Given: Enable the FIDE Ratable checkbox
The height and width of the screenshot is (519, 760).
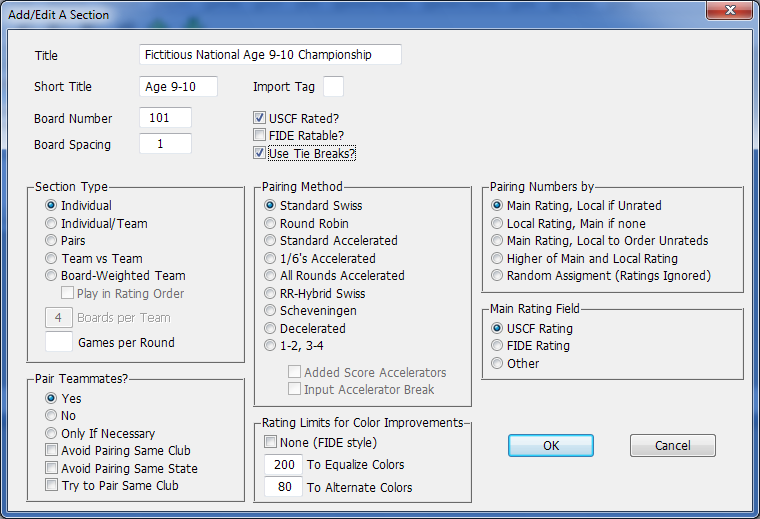Looking at the screenshot, I should (260, 136).
